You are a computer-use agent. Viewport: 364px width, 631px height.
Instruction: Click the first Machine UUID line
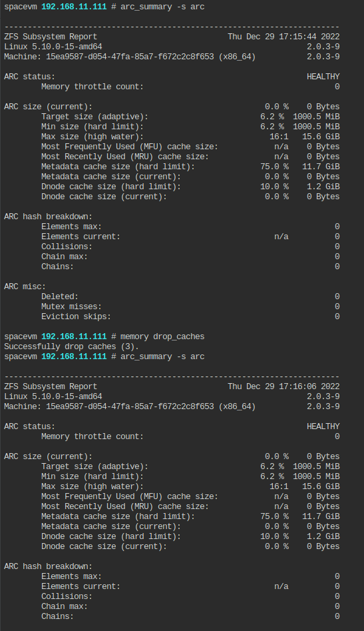130,57
